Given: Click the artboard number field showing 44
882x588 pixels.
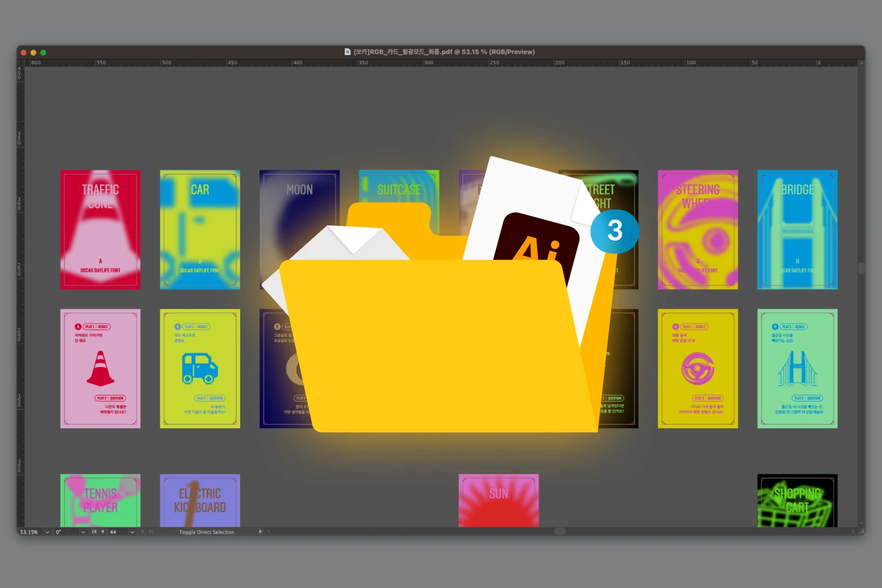Looking at the screenshot, I should [x=118, y=532].
